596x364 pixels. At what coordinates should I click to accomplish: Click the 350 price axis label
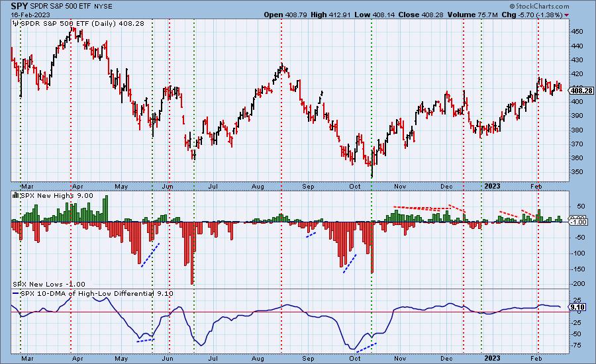tap(577, 171)
